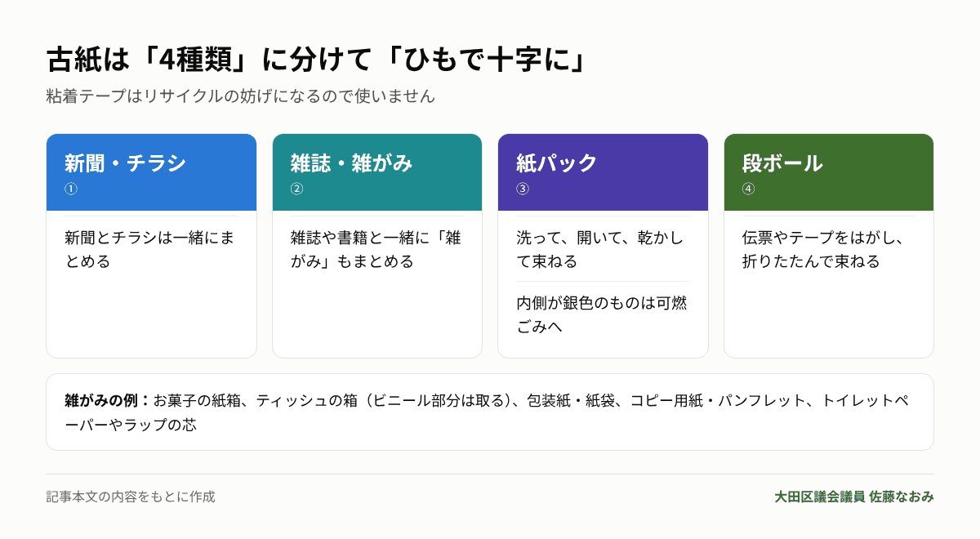Click the circled number ② under 雑誌・雑がみ
Viewport: 980px width, 539px height.
tap(297, 189)
